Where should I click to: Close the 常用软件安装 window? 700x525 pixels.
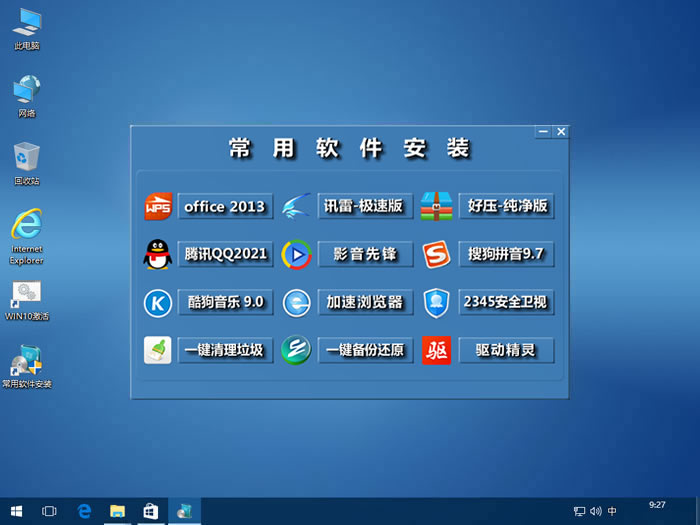pyautogui.click(x=561, y=132)
